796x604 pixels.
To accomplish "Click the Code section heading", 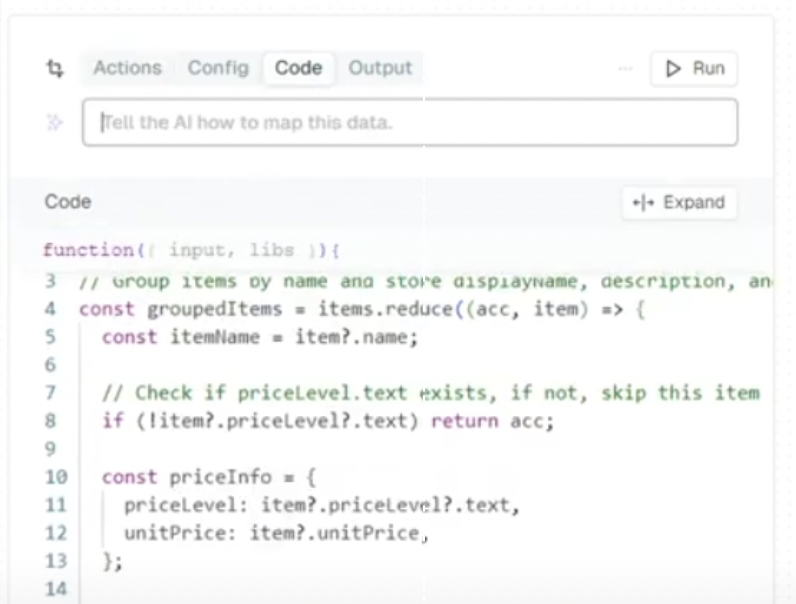I will pos(68,202).
